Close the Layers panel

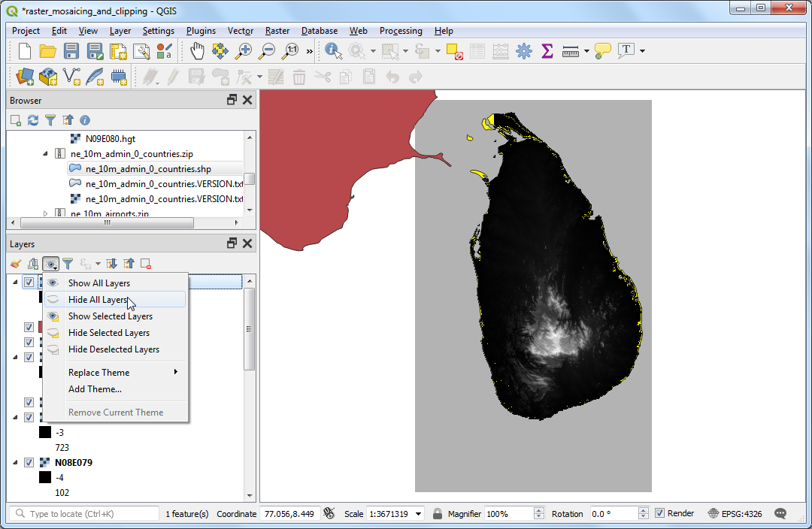247,243
